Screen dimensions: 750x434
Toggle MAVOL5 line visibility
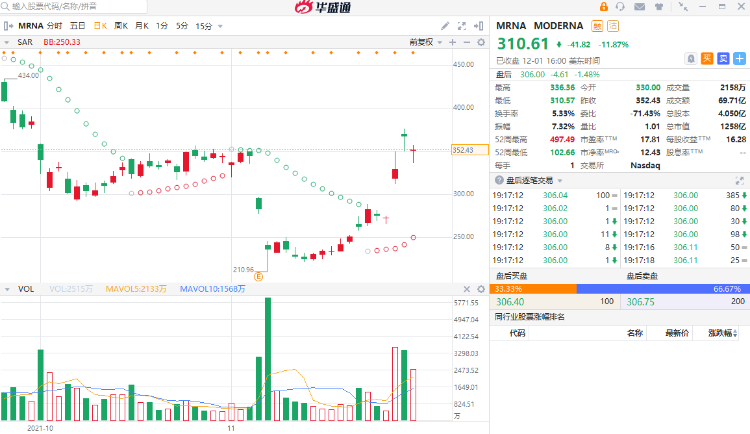pyautogui.click(x=136, y=289)
